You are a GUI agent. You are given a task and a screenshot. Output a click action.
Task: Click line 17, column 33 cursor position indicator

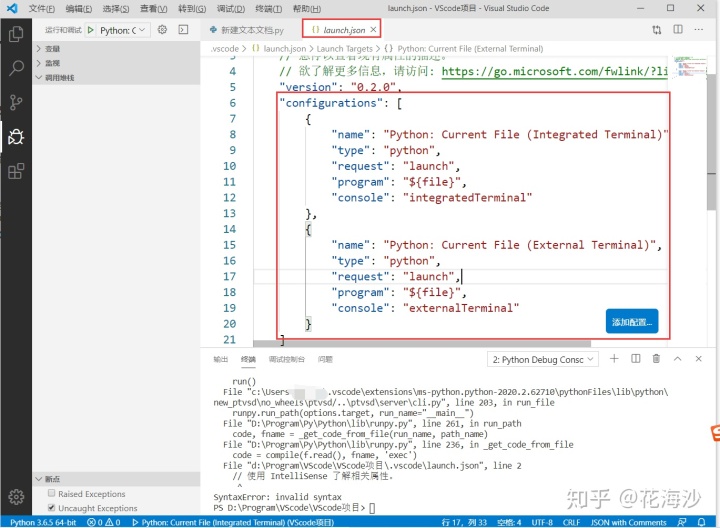[x=464, y=522]
